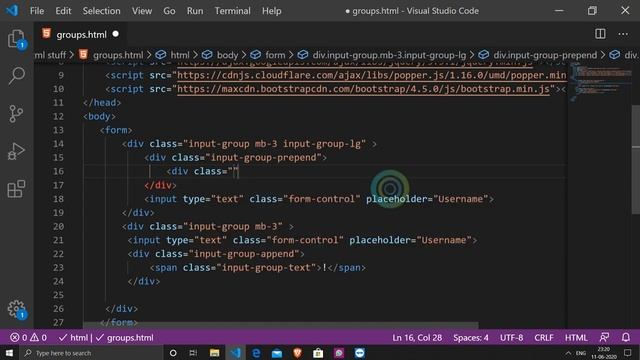Click the '</head>' tag on line 11
Viewport: 640px width, 360px height.
(x=102, y=102)
